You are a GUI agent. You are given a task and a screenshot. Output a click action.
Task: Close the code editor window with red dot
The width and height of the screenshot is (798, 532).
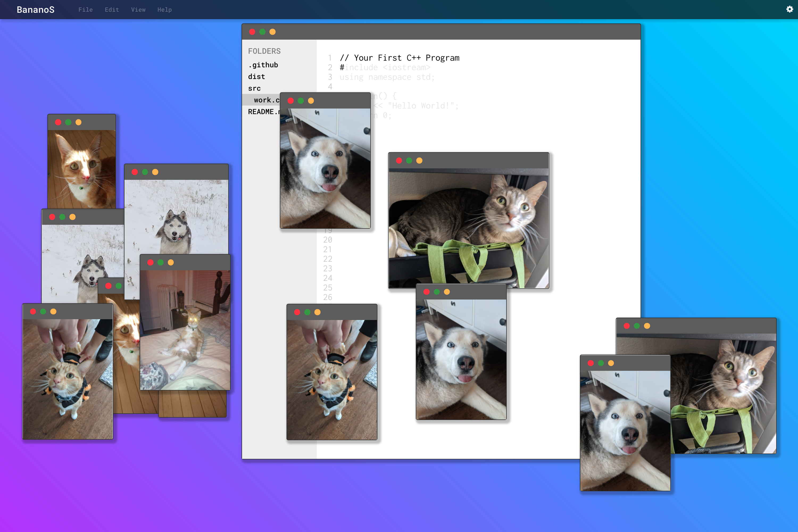point(252,32)
